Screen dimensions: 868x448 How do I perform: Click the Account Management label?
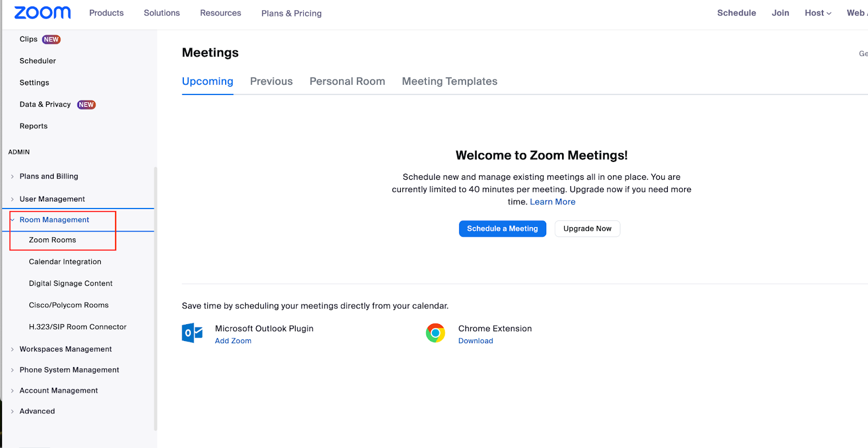click(x=59, y=390)
